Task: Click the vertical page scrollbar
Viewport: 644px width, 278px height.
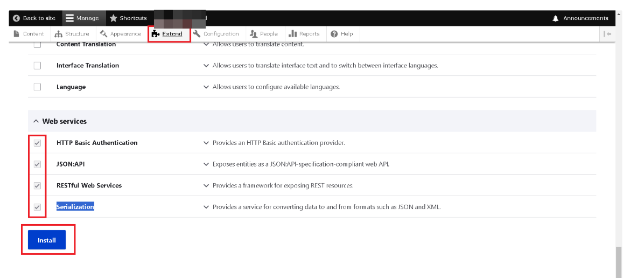Action: pyautogui.click(x=618, y=261)
